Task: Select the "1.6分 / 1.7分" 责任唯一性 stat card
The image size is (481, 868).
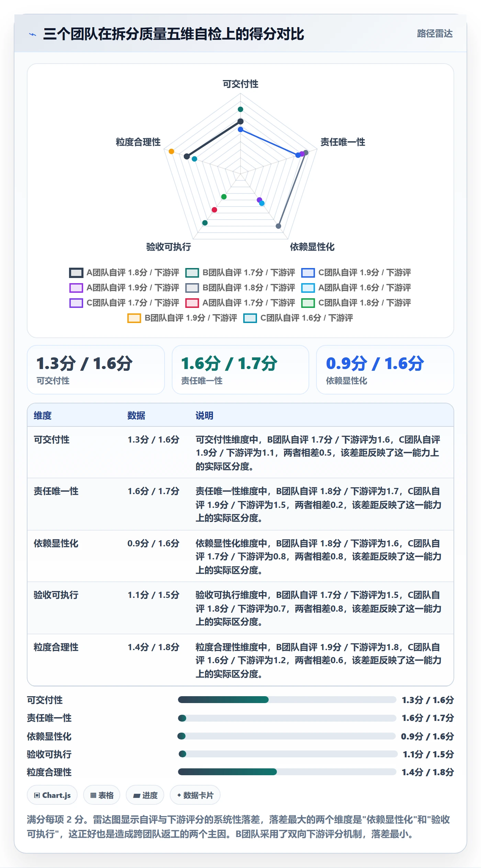Action: [x=240, y=370]
